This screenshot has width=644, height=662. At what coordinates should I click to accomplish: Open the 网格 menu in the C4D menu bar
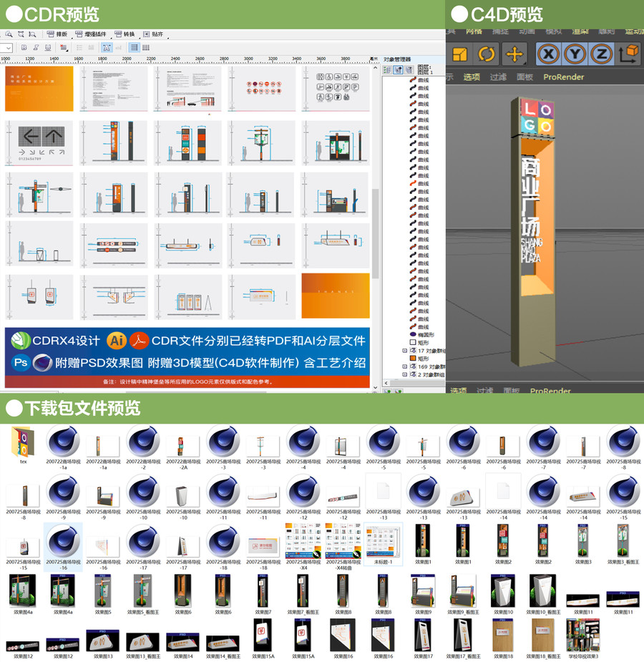pos(474,31)
